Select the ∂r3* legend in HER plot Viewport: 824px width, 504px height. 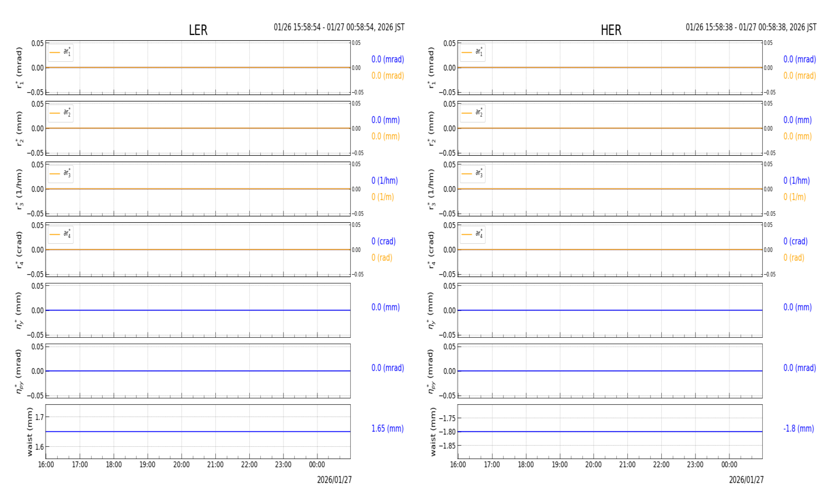473,174
